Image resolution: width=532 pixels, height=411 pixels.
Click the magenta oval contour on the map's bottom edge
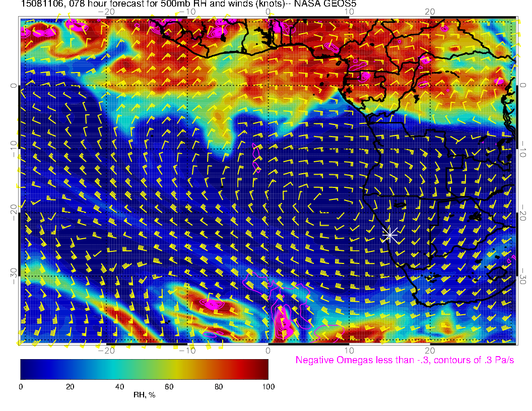click(x=328, y=332)
